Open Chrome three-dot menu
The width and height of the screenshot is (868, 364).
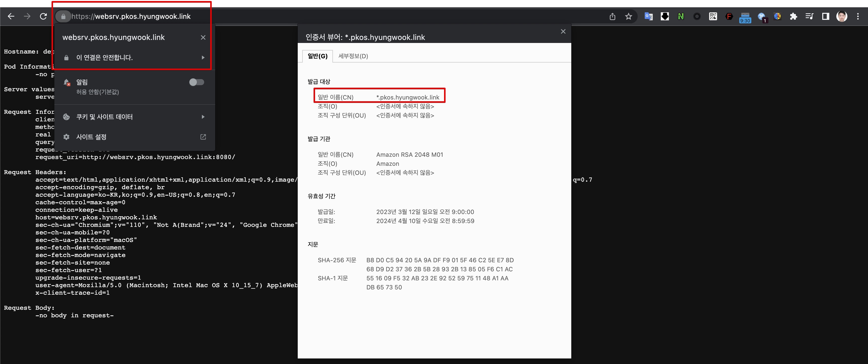click(857, 16)
